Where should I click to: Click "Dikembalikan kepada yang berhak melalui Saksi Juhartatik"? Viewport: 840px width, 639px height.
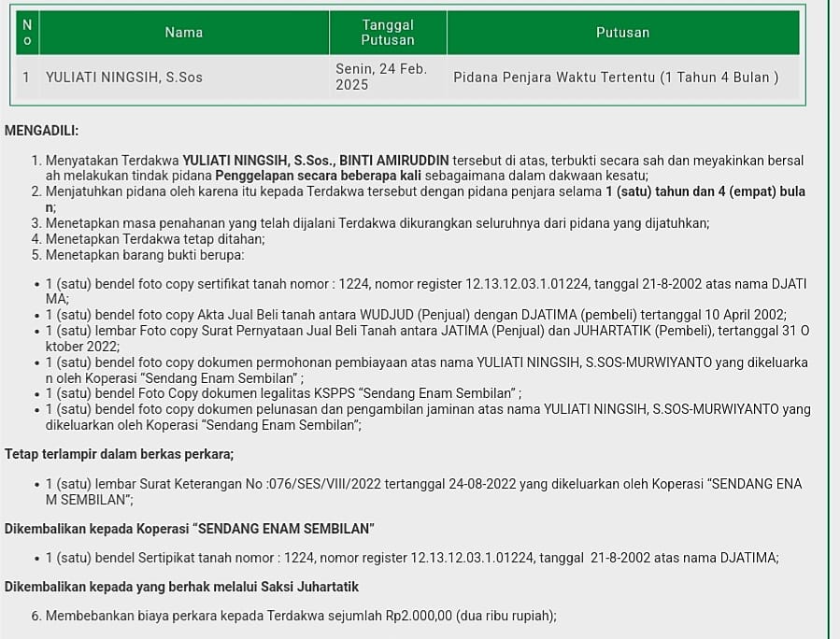(182, 588)
